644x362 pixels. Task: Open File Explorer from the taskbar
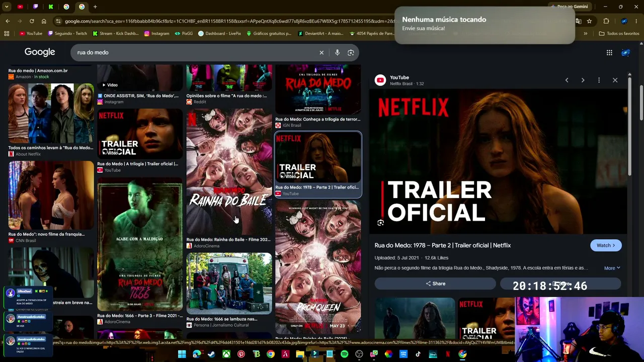pyautogui.click(x=300, y=354)
